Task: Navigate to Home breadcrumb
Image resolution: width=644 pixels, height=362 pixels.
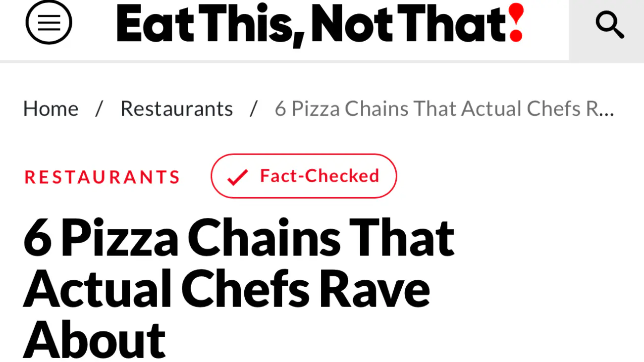Action: (x=51, y=109)
